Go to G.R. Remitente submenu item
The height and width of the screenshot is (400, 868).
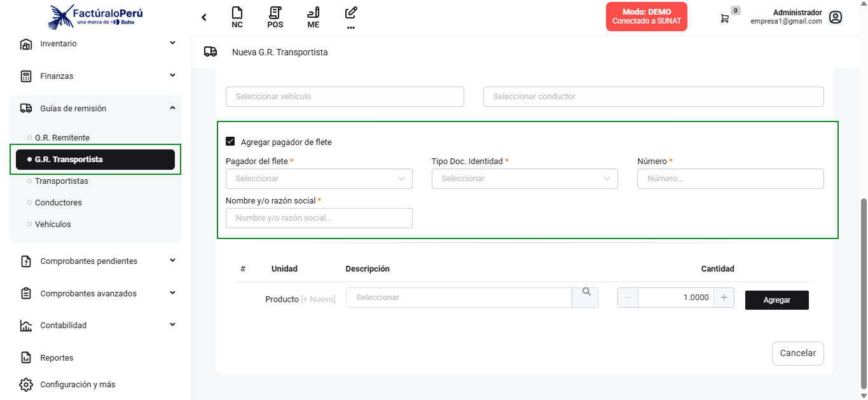[62, 138]
